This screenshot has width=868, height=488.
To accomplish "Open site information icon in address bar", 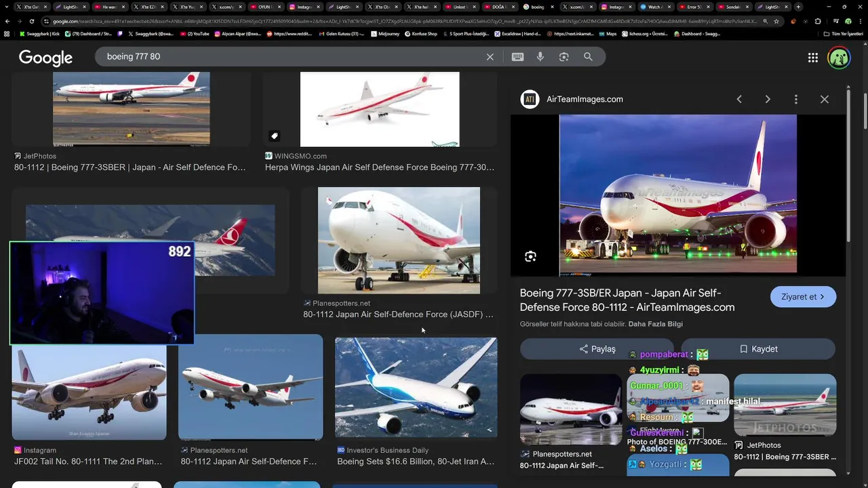I will (46, 21).
